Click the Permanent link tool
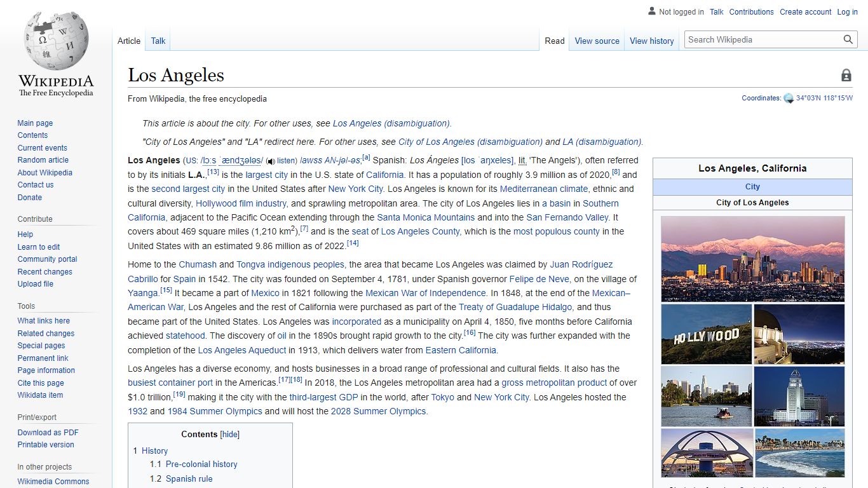 click(43, 358)
